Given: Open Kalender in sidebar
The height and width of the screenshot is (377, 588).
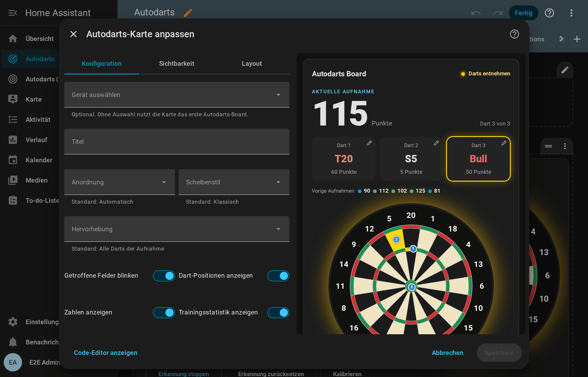Looking at the screenshot, I should [x=31, y=160].
